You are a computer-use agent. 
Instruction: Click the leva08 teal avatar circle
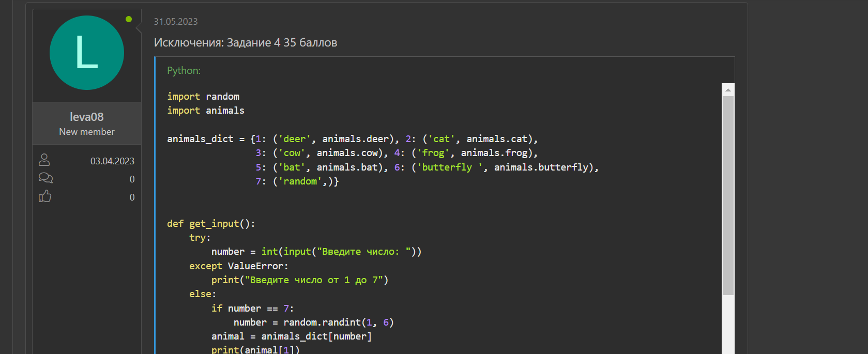[87, 53]
